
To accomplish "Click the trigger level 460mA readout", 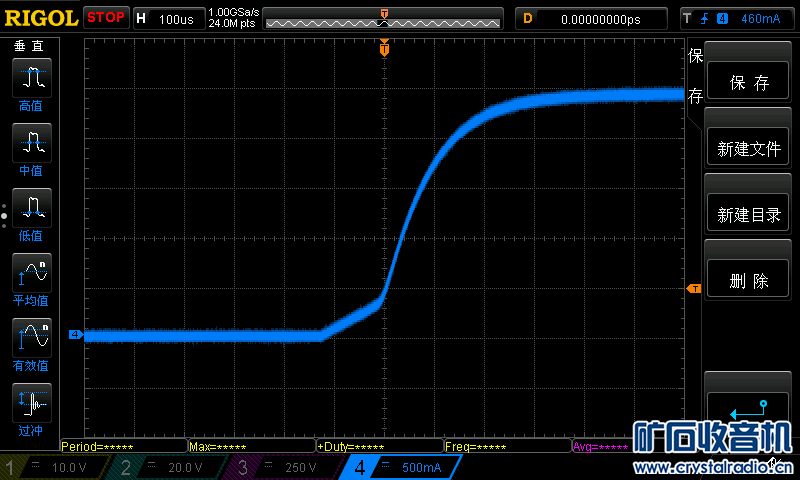I will [x=760, y=19].
